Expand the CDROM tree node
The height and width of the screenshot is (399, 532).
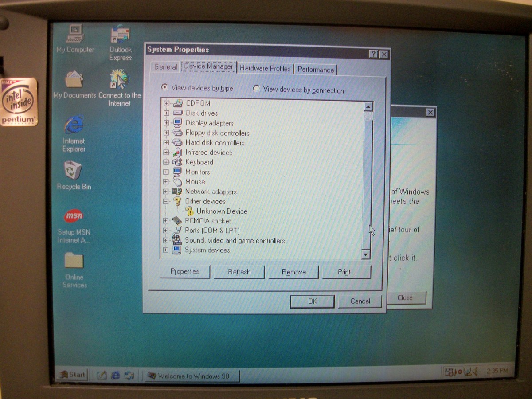[167, 103]
